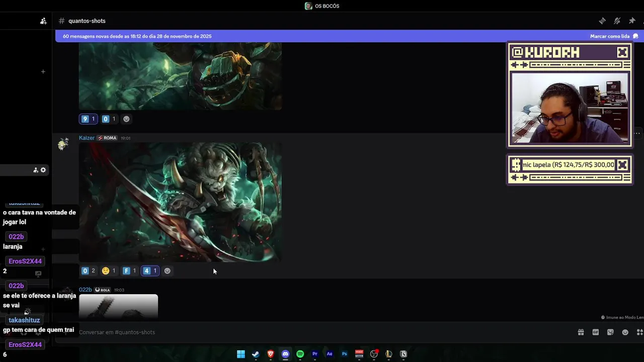Image resolution: width=644 pixels, height=362 pixels.
Task: Open the gift icon in message bar
Action: point(581,332)
